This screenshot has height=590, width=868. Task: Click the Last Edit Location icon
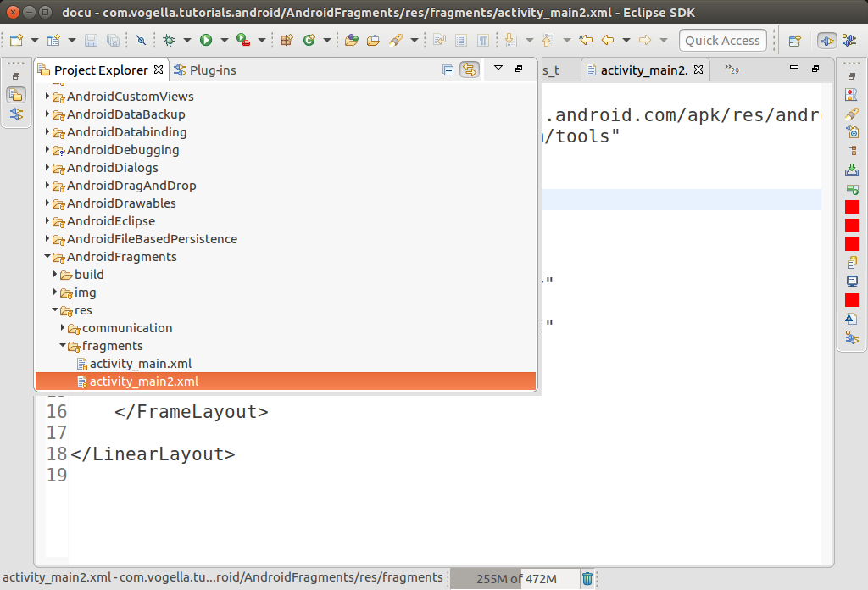[586, 40]
